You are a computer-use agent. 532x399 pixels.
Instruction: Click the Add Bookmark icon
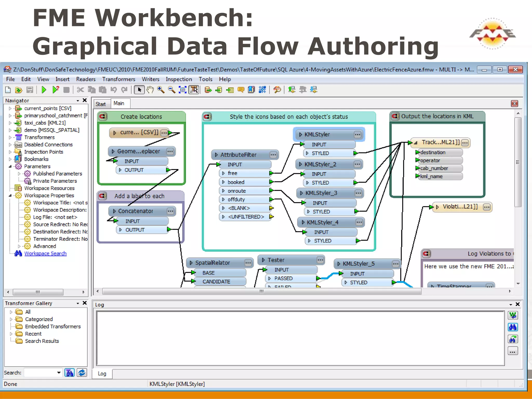[x=251, y=90]
